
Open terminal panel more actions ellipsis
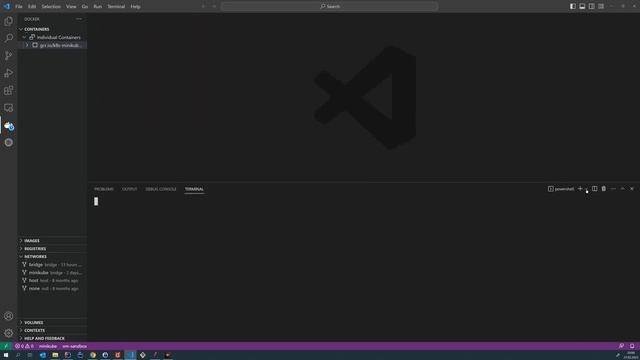613,189
